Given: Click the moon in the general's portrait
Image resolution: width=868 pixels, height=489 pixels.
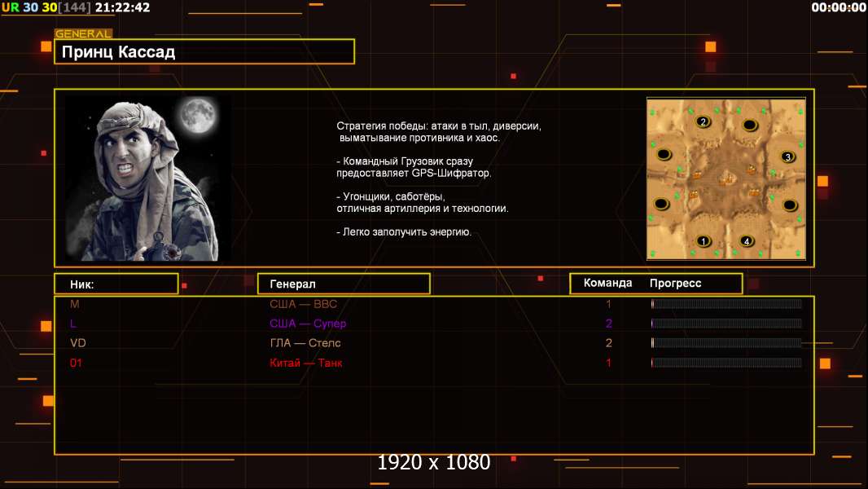Looking at the screenshot, I should [198, 115].
